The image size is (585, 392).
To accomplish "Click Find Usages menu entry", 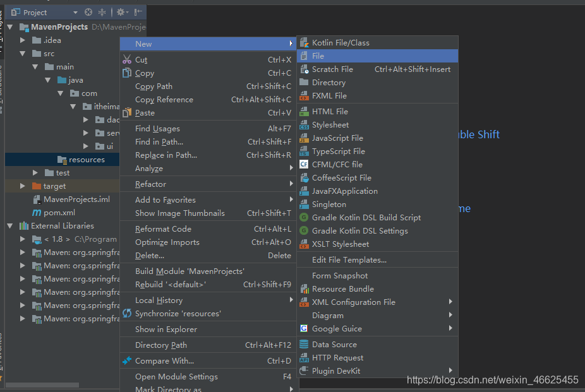I will tap(208, 129).
